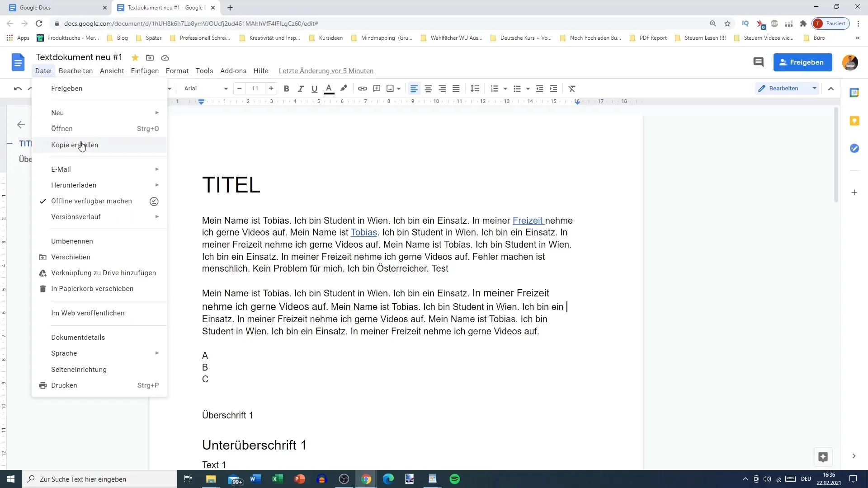
Task: Click the Underline formatting icon
Action: [314, 88]
